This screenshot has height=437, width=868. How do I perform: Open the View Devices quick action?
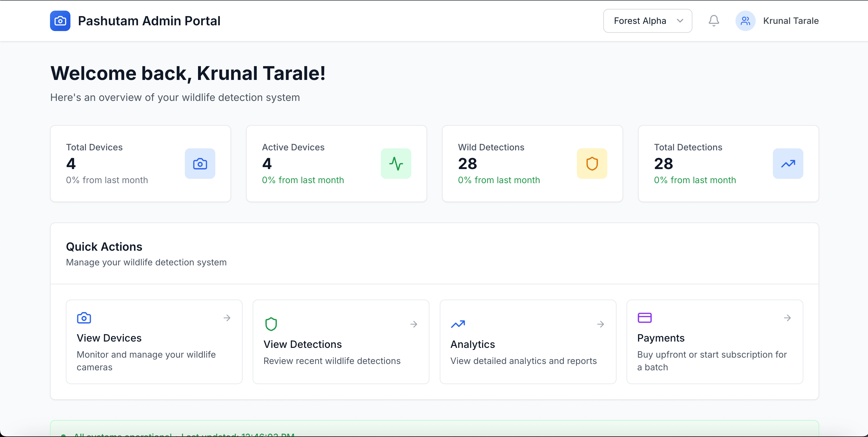(154, 342)
